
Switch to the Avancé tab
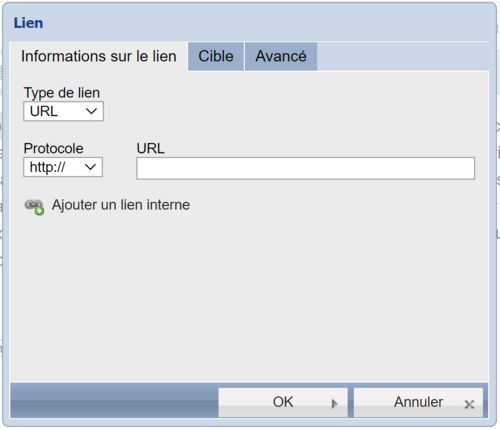[281, 56]
